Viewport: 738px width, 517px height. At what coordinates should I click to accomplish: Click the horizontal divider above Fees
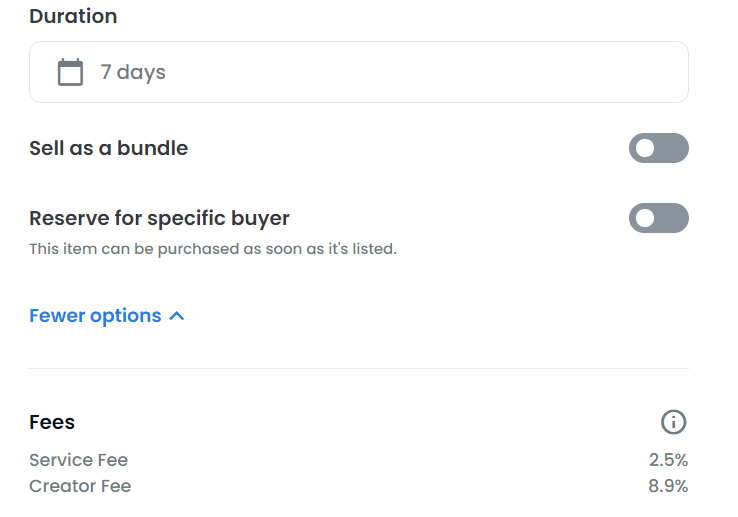(x=359, y=368)
